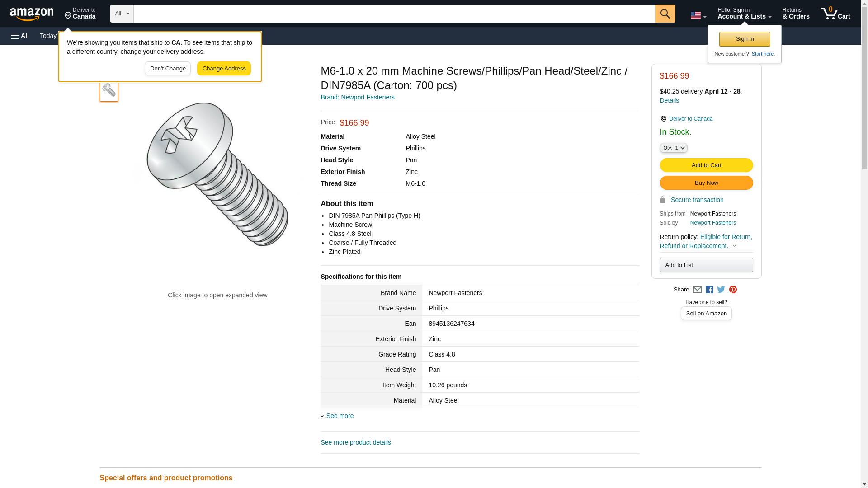Open the search category All dropdown
868x488 pixels.
point(122,14)
